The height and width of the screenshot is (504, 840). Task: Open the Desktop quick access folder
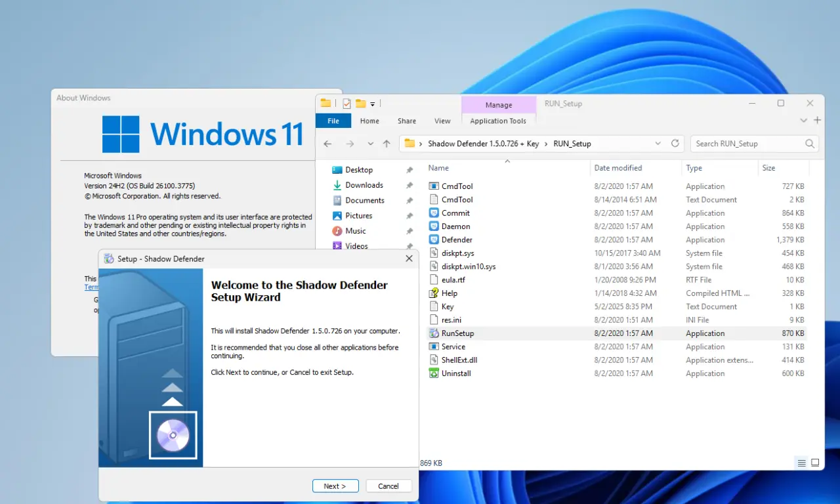point(359,170)
